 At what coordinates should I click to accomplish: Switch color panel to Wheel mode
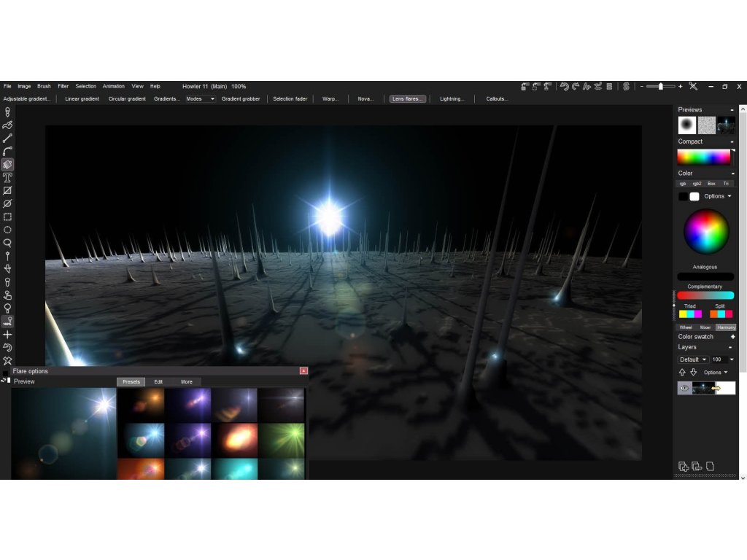coord(686,327)
